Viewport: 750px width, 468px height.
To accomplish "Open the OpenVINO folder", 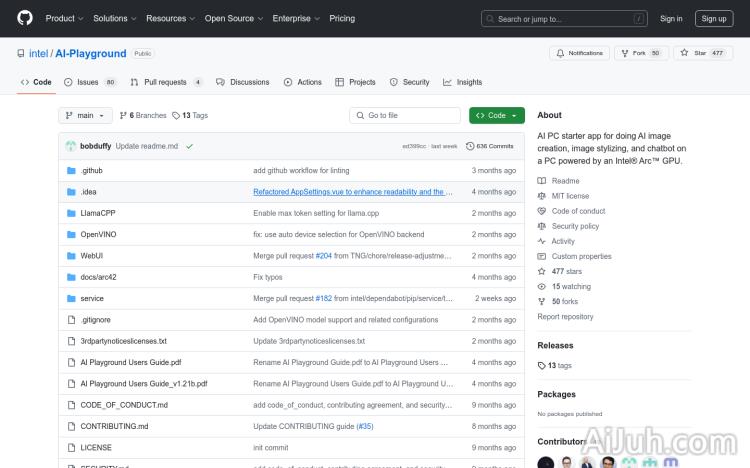I will tap(99, 234).
